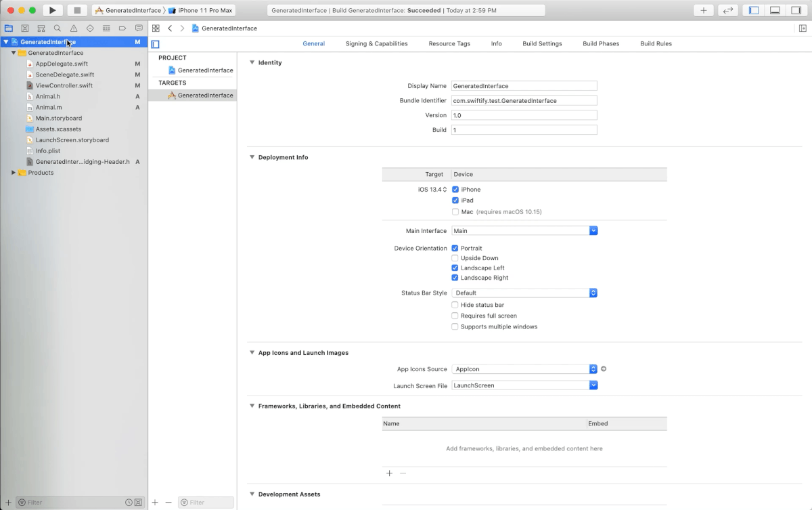The image size is (812, 510).
Task: Enable Supports multiple windows
Action: (x=455, y=327)
